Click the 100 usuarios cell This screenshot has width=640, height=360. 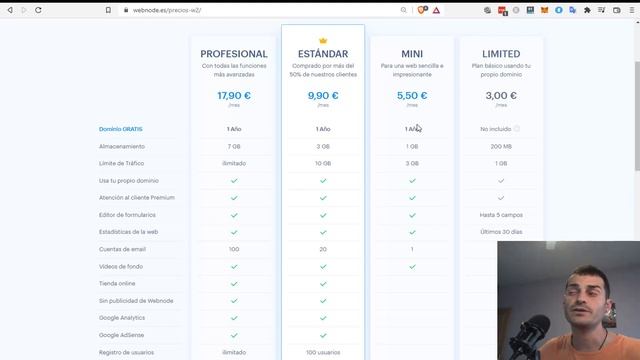pyautogui.click(x=323, y=352)
